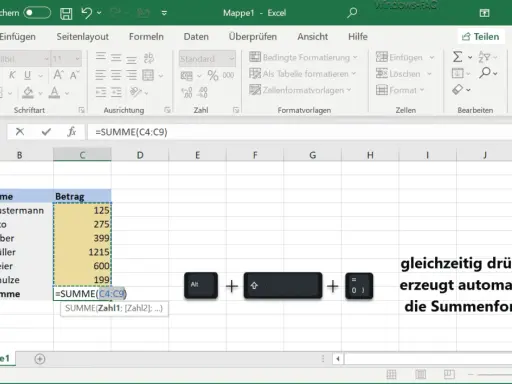This screenshot has height=384, width=512.
Task: Open Zellenformatvorlagen gallery
Action: pyautogui.click(x=300, y=90)
